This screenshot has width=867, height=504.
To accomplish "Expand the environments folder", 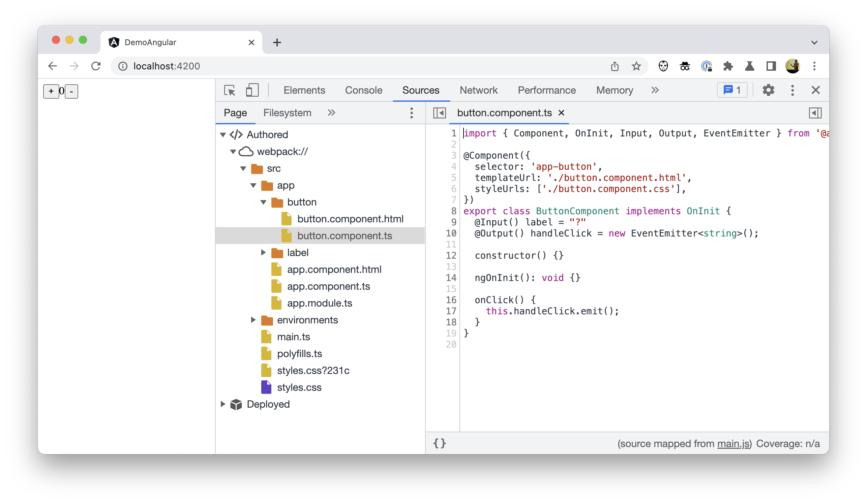I will coord(254,320).
